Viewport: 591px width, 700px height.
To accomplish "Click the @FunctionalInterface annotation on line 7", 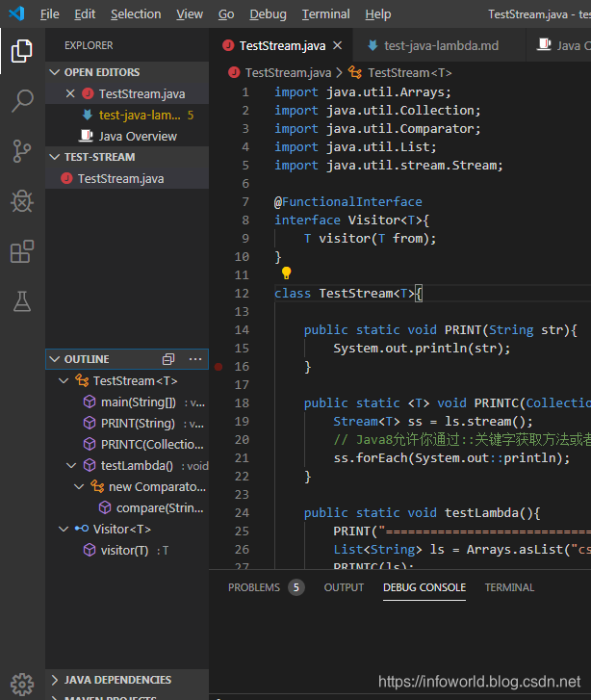I will click(348, 202).
